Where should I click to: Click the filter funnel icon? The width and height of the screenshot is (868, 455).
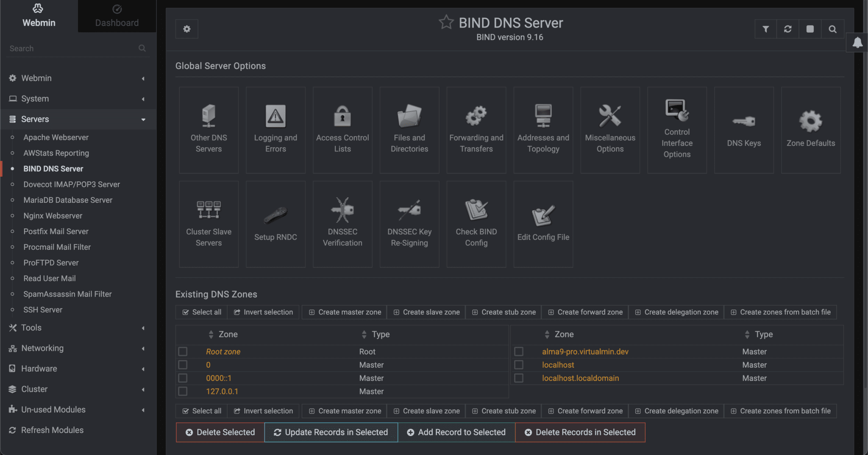[x=766, y=29]
